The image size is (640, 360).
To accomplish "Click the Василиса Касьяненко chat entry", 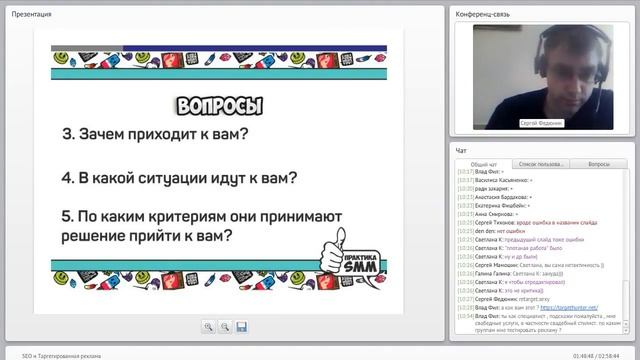I will [495, 180].
